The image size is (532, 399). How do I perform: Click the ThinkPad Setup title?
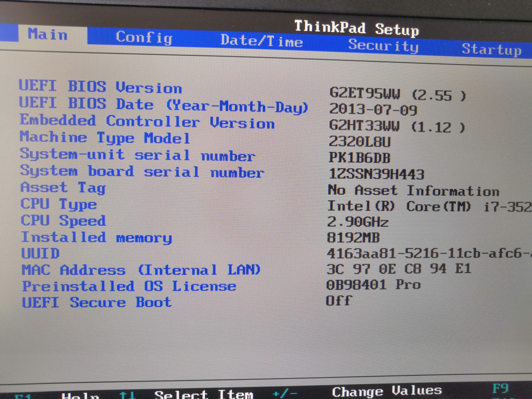coord(357,29)
